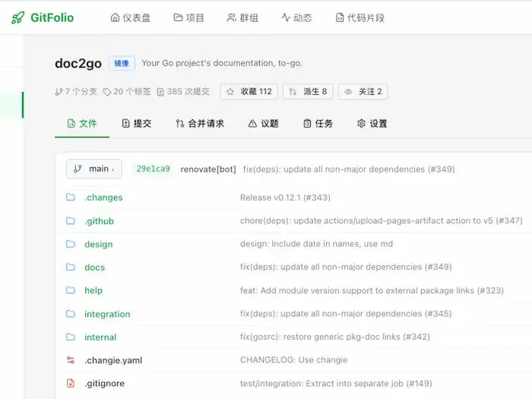Open the integration folder name

point(107,314)
